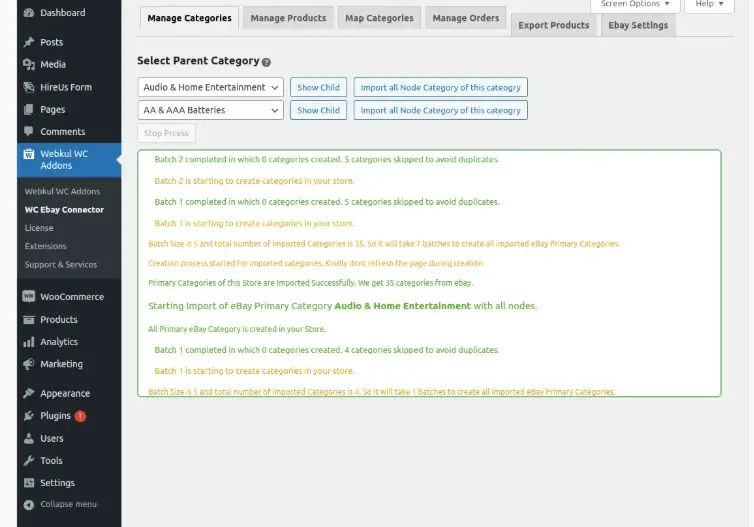Click help icon beside Select Parent Category
754x527 pixels.
click(266, 62)
